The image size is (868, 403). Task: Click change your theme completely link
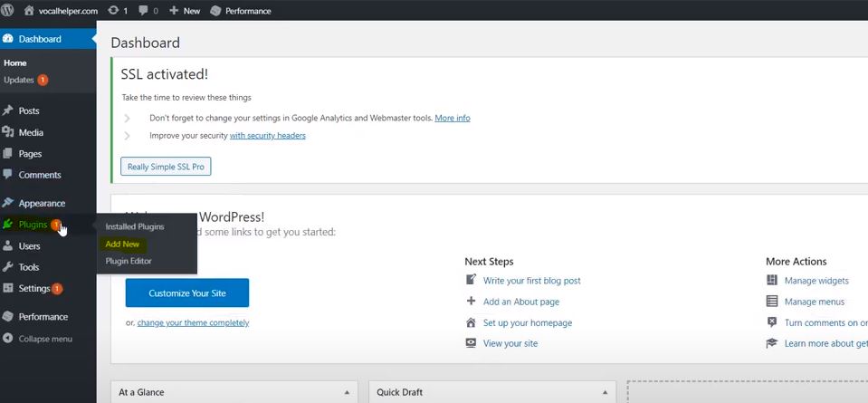[x=193, y=322]
